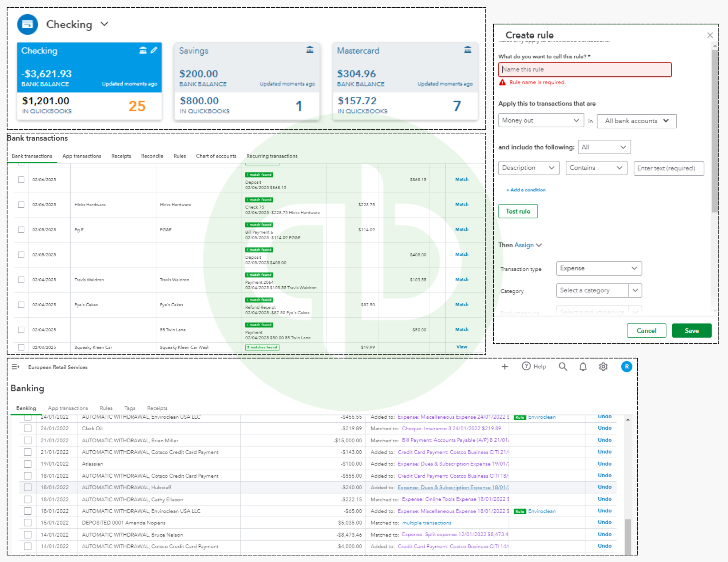Open the Money out dropdown

click(x=541, y=120)
